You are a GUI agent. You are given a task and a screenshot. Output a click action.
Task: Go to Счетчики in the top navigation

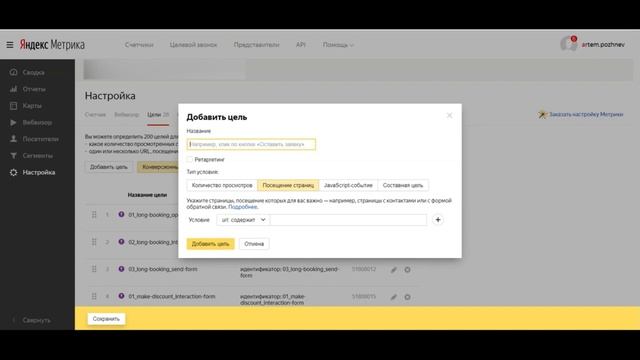139,45
